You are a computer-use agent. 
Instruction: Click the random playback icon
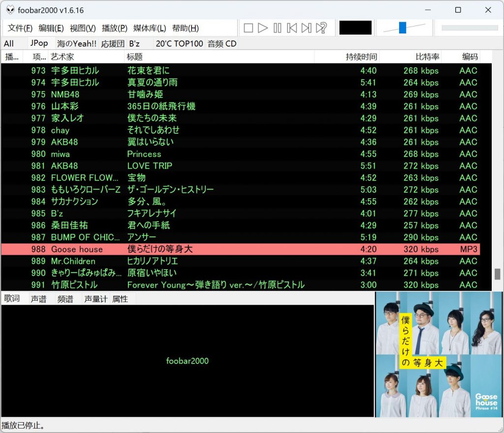[321, 28]
